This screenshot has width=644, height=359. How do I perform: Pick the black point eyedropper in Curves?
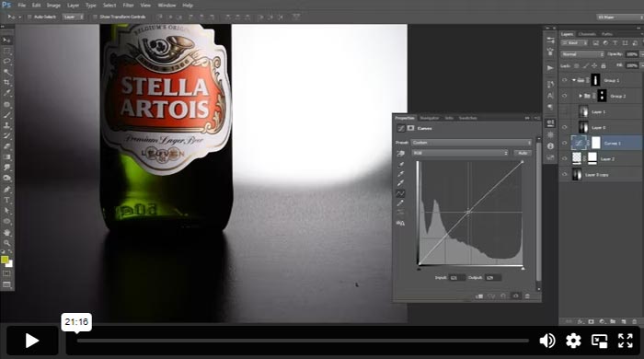click(x=400, y=164)
